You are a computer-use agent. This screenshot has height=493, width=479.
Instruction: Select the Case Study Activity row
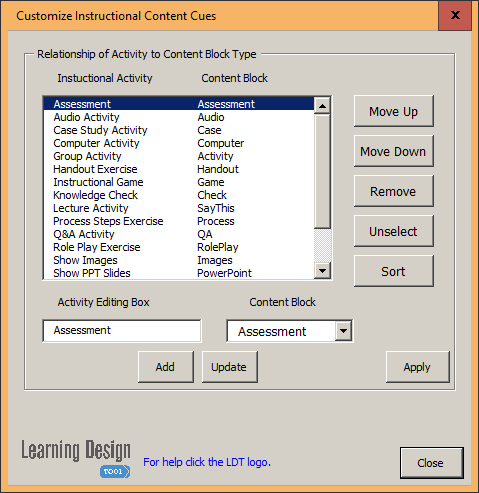click(x=179, y=130)
